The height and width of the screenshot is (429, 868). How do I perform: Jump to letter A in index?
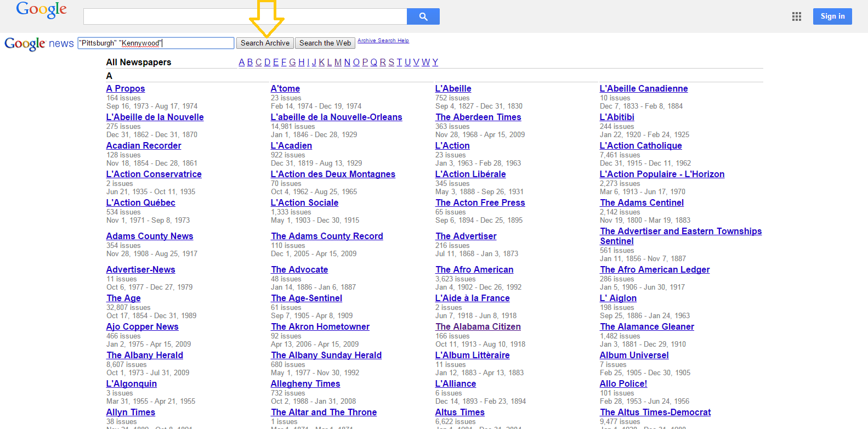pos(242,63)
